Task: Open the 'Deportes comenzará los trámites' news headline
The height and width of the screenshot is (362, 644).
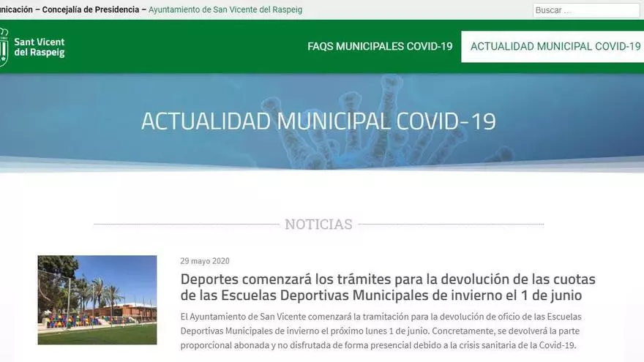Action: (388, 279)
